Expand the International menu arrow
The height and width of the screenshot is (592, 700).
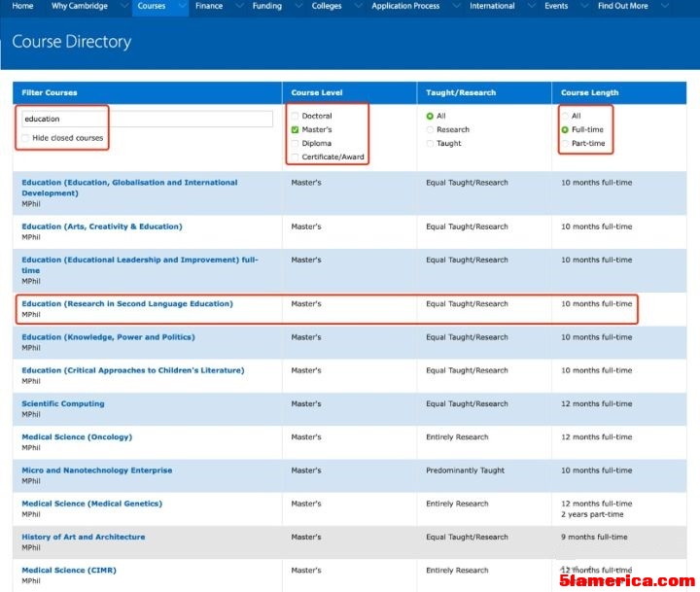point(531,6)
